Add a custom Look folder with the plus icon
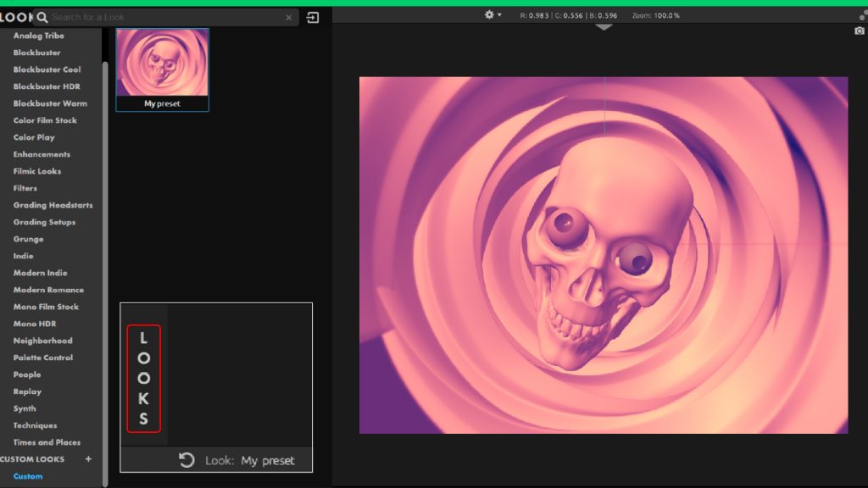The width and height of the screenshot is (868, 488). click(x=88, y=459)
